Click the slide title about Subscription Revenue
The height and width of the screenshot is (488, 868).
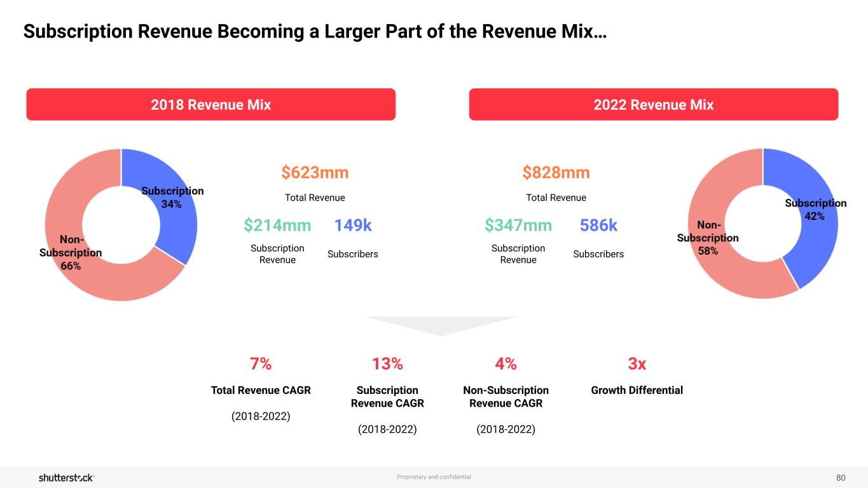point(315,32)
